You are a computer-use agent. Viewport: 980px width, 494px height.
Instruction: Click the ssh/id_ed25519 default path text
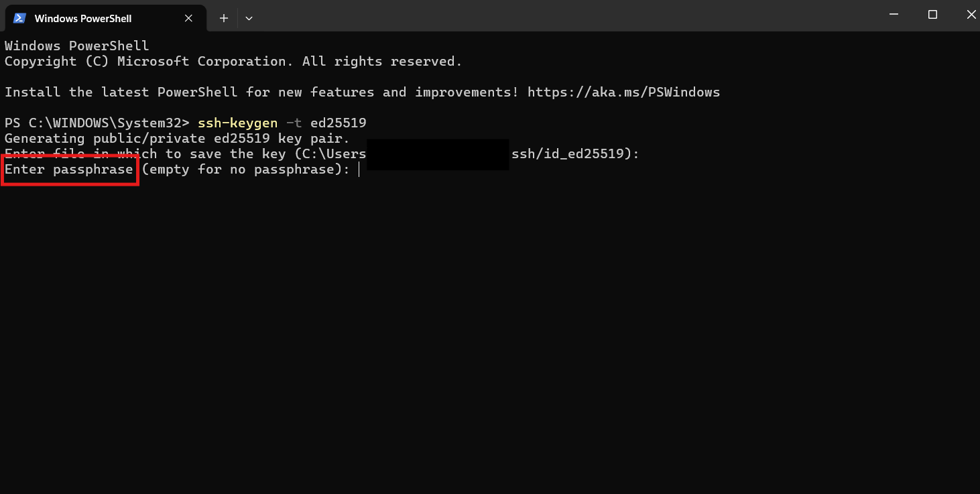[568, 154]
